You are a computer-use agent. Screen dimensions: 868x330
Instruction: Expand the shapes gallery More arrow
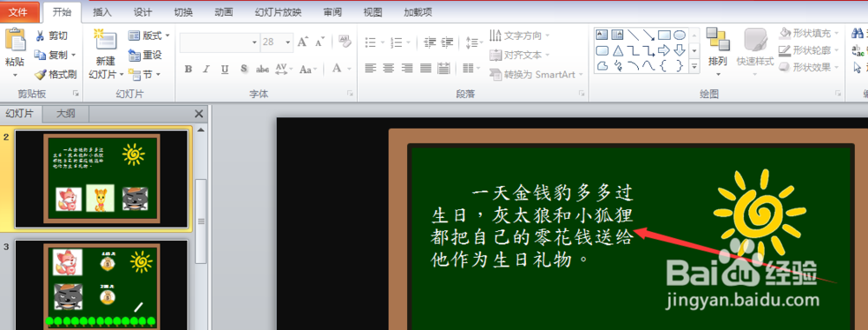[x=694, y=67]
